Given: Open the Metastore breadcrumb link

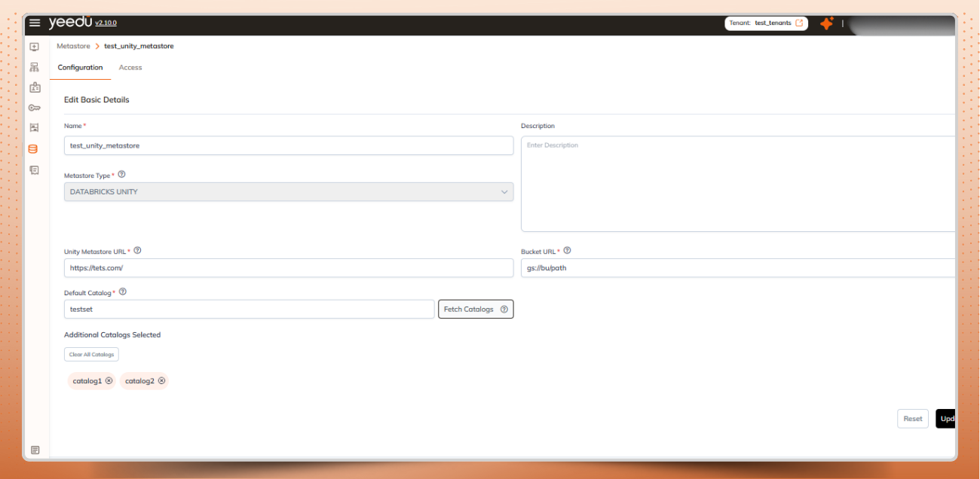Looking at the screenshot, I should coord(73,46).
